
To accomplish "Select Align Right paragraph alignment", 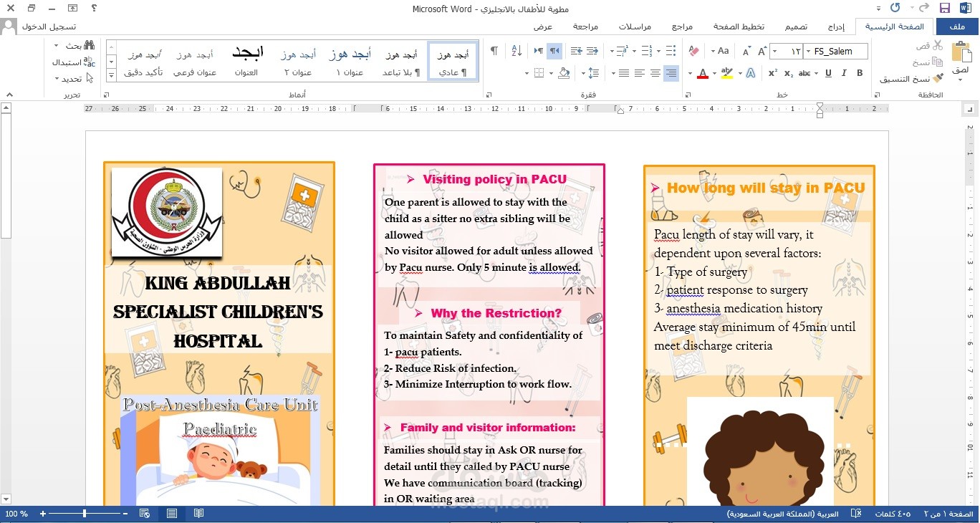I will [671, 73].
